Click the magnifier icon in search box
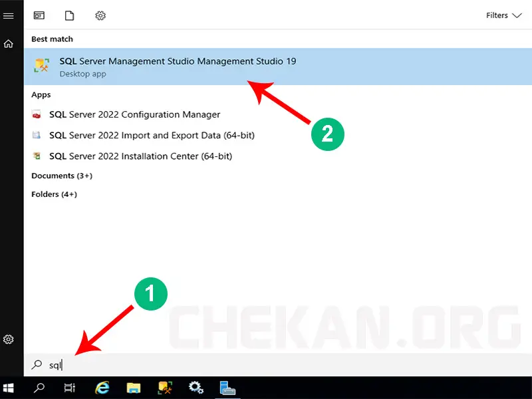Image resolution: width=532 pixels, height=399 pixels. (37, 364)
